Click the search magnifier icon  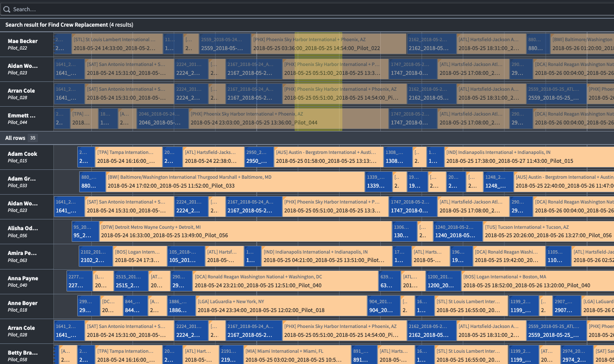tap(7, 9)
